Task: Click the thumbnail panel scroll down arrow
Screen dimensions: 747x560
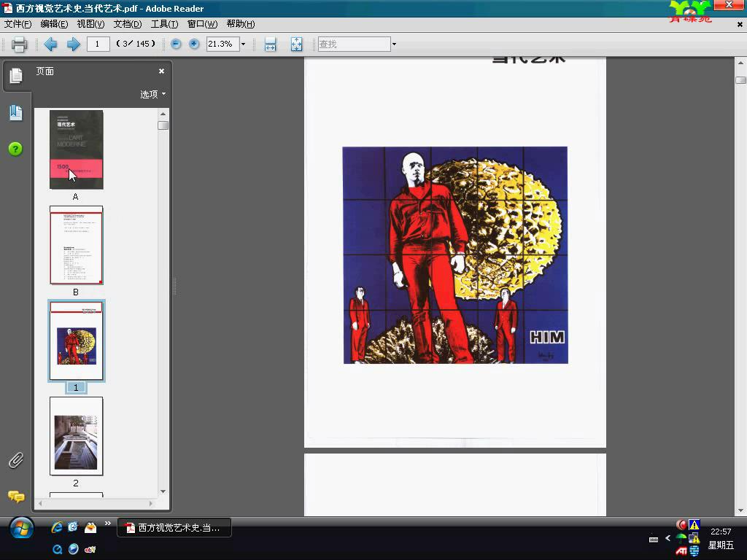Action: tap(163, 491)
